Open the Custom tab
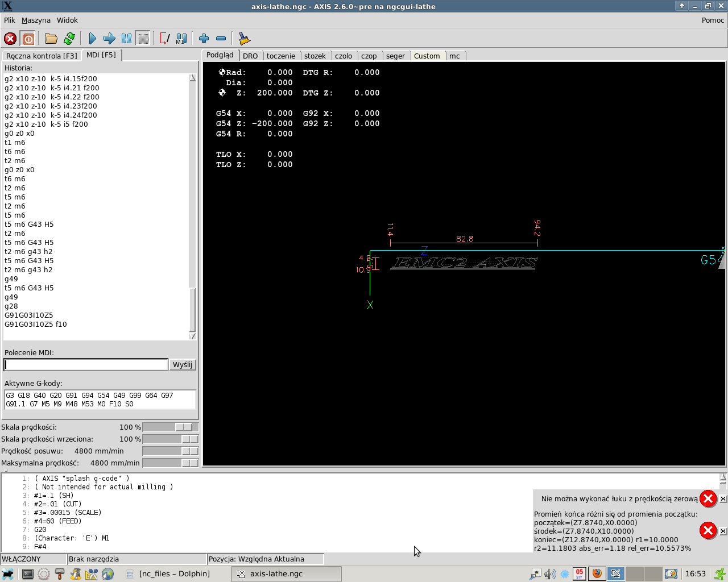 [427, 56]
